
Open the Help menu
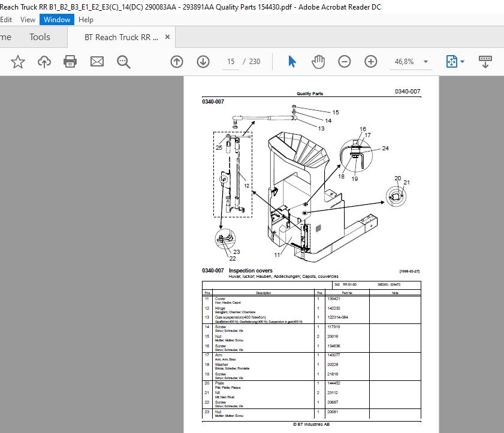point(86,20)
